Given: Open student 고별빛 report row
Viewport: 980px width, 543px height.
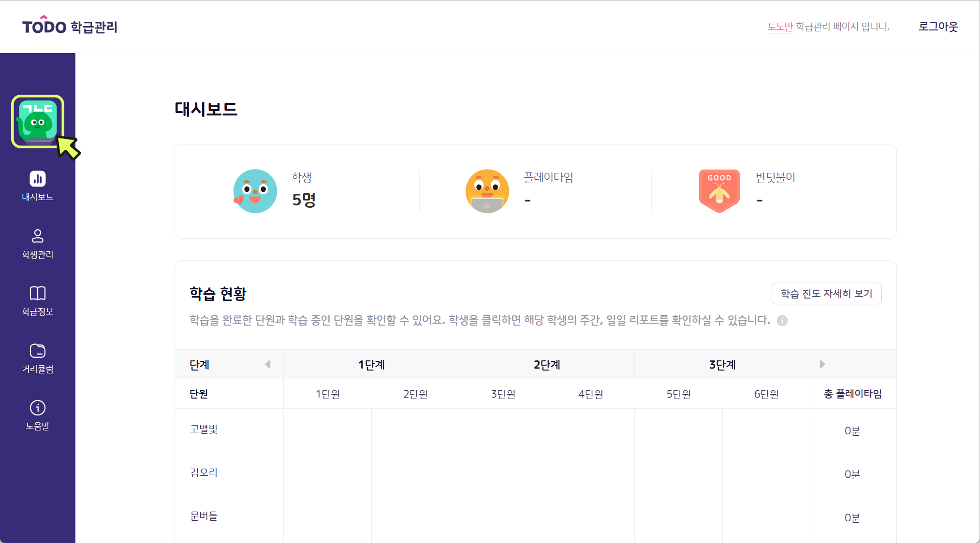Looking at the screenshot, I should tap(536, 430).
